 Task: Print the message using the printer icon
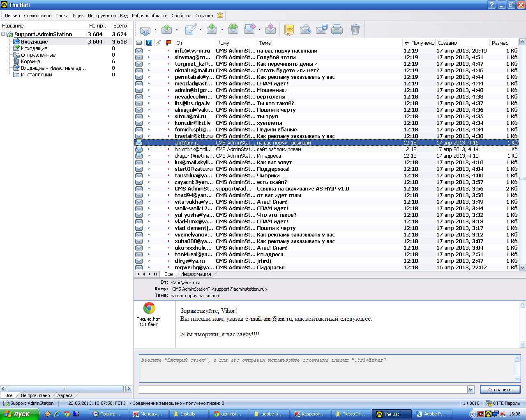[337, 29]
